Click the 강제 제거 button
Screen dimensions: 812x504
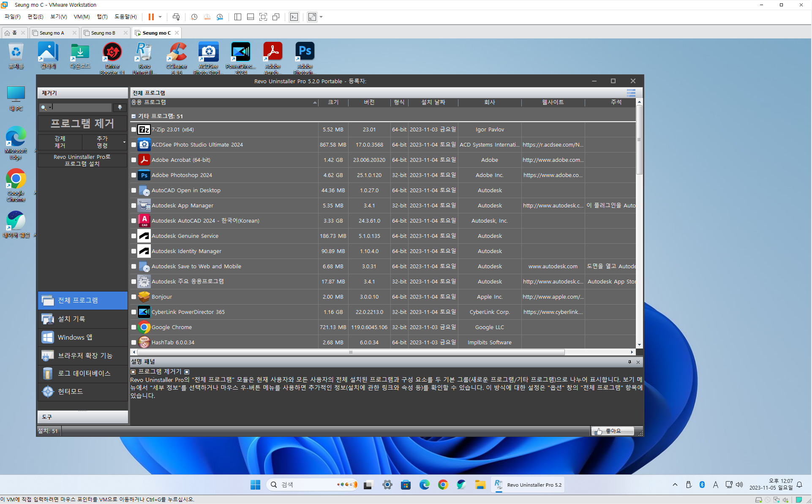coord(60,142)
